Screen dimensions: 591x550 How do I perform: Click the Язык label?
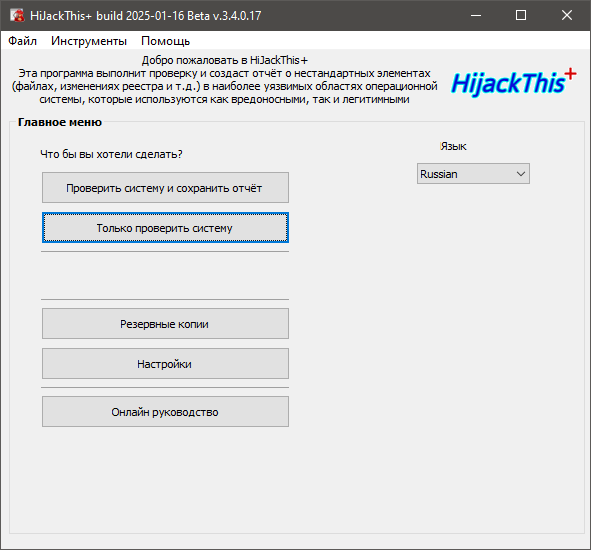click(453, 146)
